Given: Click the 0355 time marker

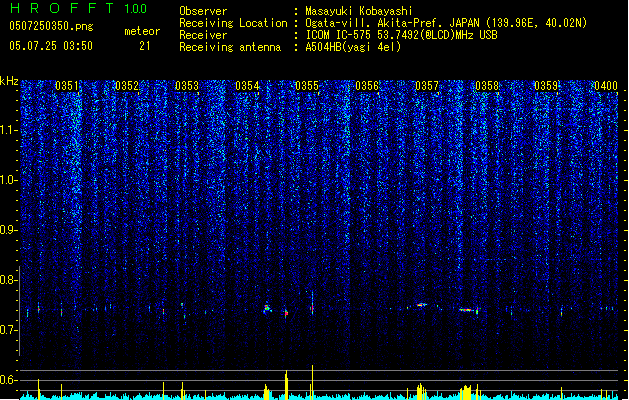Looking at the screenshot, I should (x=307, y=86).
